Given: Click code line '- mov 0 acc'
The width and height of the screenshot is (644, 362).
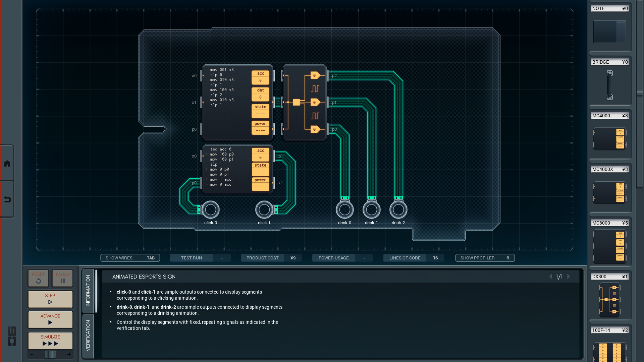Looking at the screenshot, I should coord(218,184).
